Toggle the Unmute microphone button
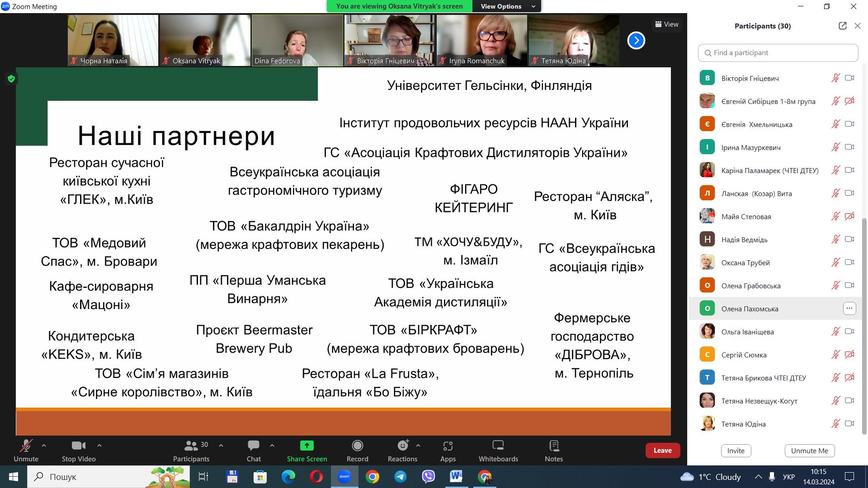This screenshot has width=868, height=488. pyautogui.click(x=26, y=451)
